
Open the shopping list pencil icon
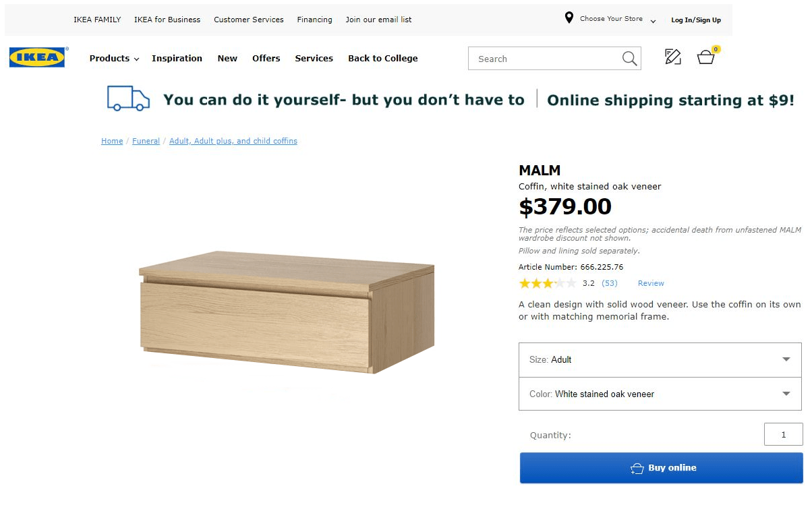coord(672,58)
